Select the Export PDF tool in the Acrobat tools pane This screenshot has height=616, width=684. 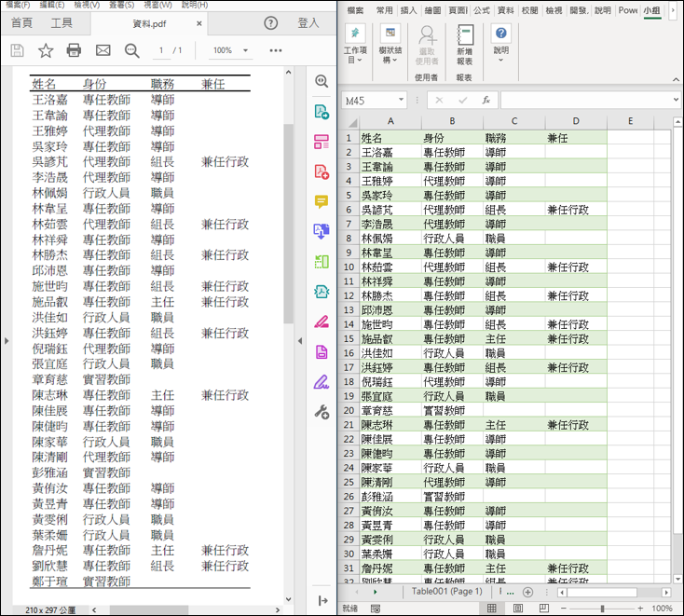pos(321,112)
